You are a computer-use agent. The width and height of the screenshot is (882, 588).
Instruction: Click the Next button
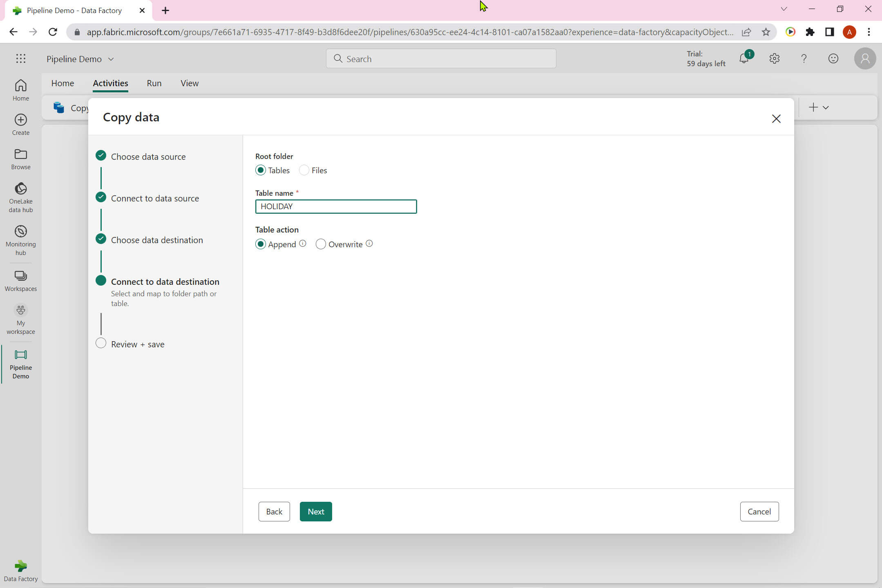[316, 512]
